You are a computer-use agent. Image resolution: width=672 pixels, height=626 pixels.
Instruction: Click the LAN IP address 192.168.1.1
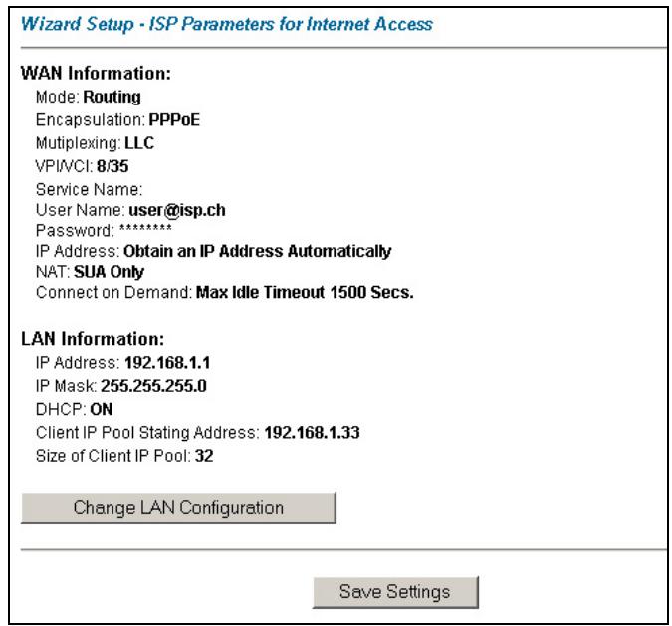[x=167, y=363]
